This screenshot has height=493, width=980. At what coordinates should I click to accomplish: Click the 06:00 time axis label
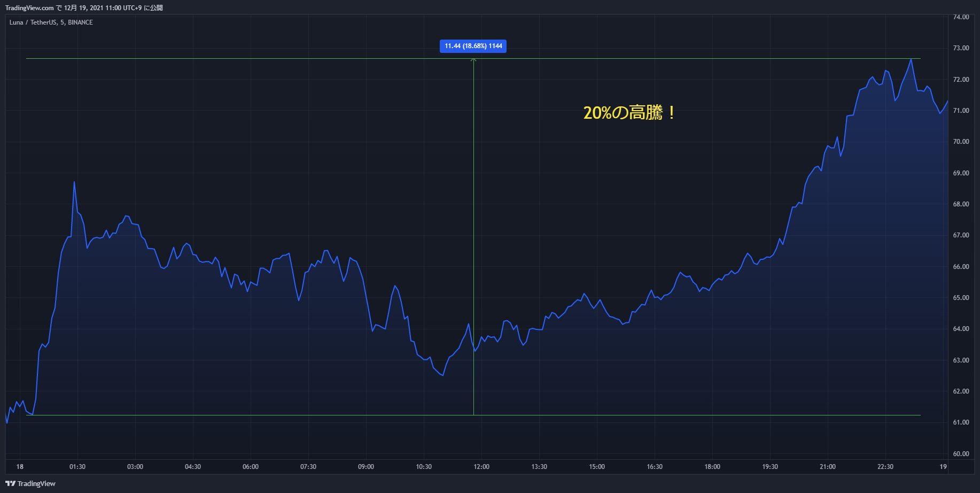pos(251,467)
